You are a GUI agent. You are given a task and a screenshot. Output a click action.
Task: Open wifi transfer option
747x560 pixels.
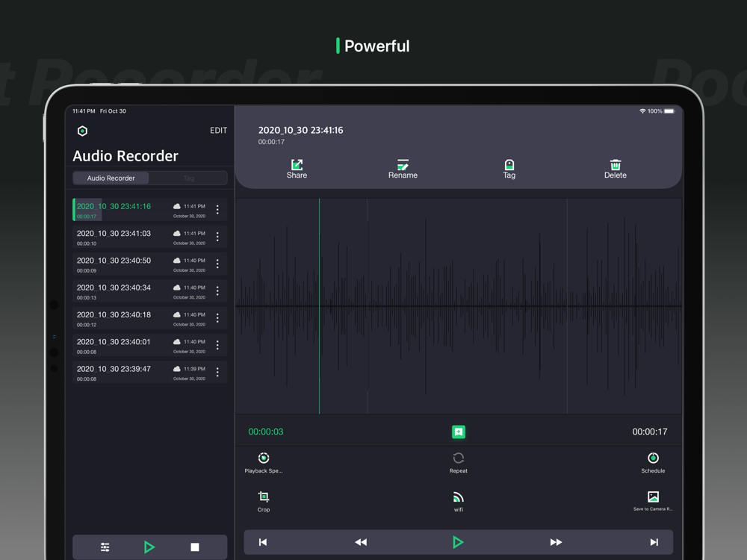click(458, 497)
